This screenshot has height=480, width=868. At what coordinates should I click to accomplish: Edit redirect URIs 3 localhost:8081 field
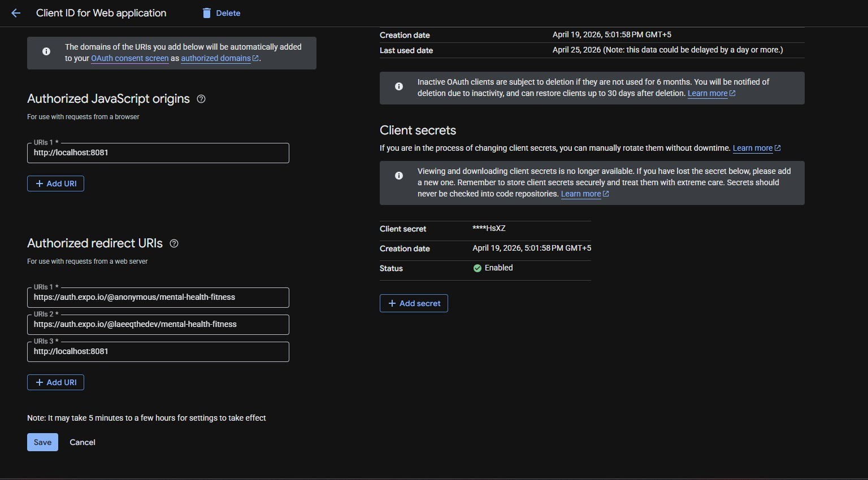(x=158, y=352)
